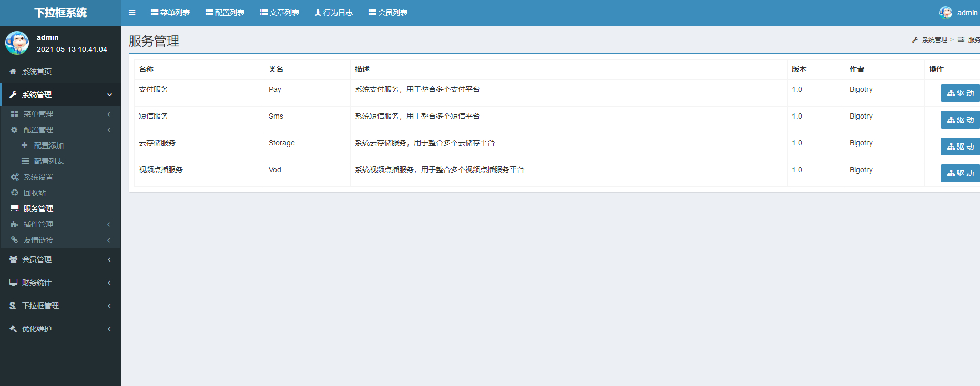The width and height of the screenshot is (980, 386).
Task: Expand the 会员管理 menu arrow
Action: coord(109,259)
